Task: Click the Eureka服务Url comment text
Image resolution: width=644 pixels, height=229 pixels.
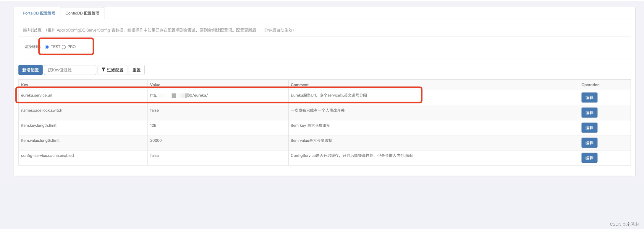Action: tap(329, 95)
